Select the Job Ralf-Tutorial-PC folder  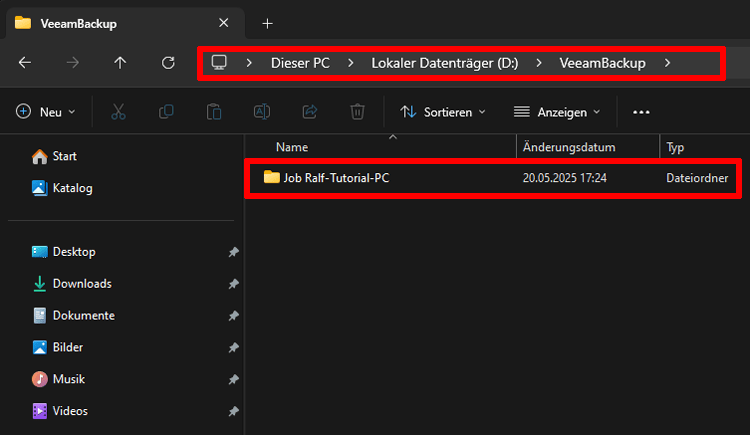click(493, 178)
